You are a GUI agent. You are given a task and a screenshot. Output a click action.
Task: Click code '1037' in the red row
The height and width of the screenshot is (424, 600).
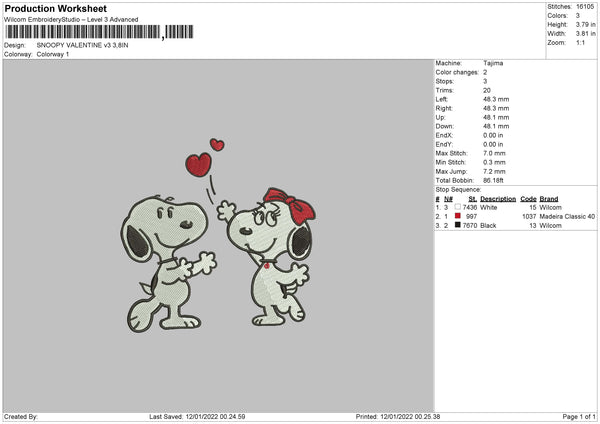point(529,217)
